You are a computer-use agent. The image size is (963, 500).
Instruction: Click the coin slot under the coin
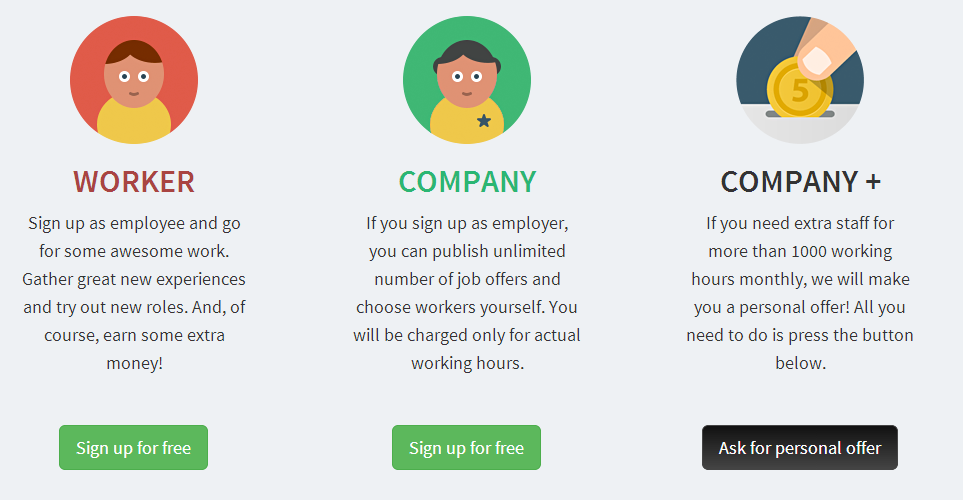(x=800, y=114)
